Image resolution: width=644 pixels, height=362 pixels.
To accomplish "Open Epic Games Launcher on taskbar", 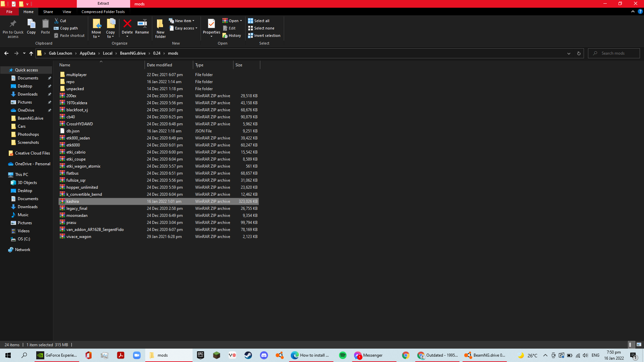I will coord(201,355).
